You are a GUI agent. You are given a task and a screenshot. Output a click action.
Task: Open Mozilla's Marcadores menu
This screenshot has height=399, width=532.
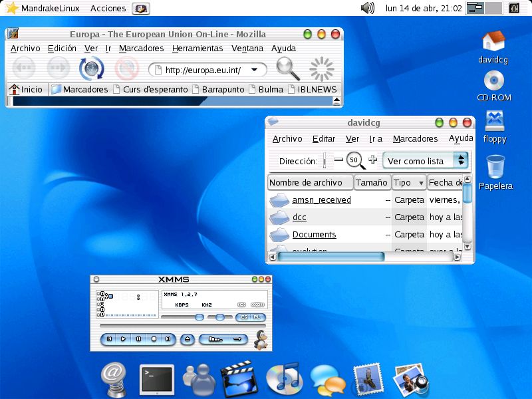(x=141, y=49)
